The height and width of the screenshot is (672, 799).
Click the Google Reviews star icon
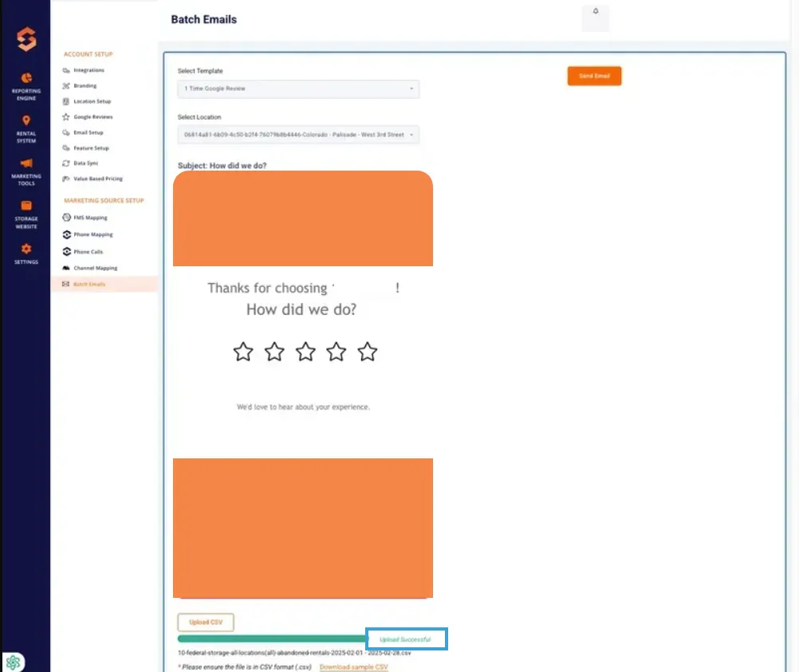coord(66,116)
